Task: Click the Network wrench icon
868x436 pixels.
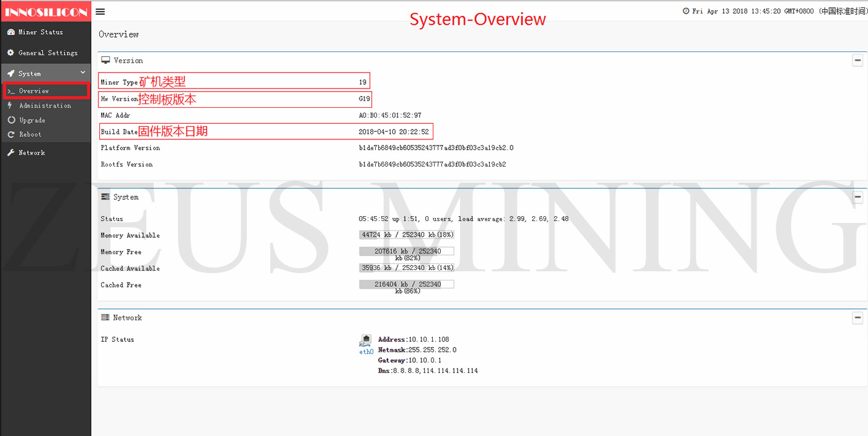Action: tap(11, 153)
